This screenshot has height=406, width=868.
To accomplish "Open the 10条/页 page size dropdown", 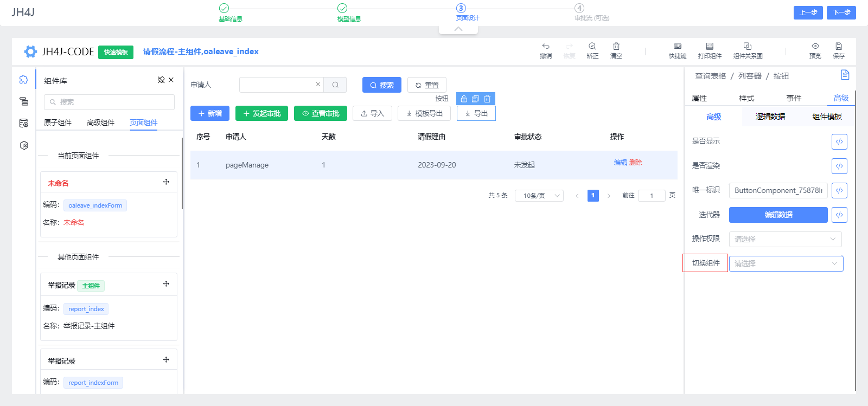I will [x=539, y=196].
